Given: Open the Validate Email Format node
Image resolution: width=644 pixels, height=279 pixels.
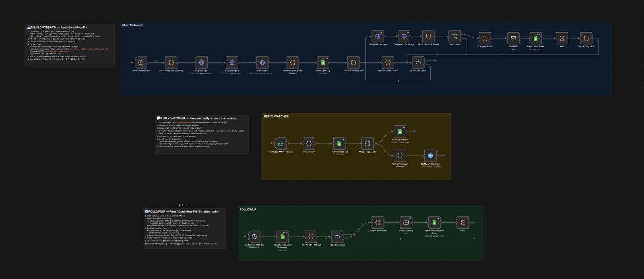Looking at the screenshot, I should click(x=388, y=62).
